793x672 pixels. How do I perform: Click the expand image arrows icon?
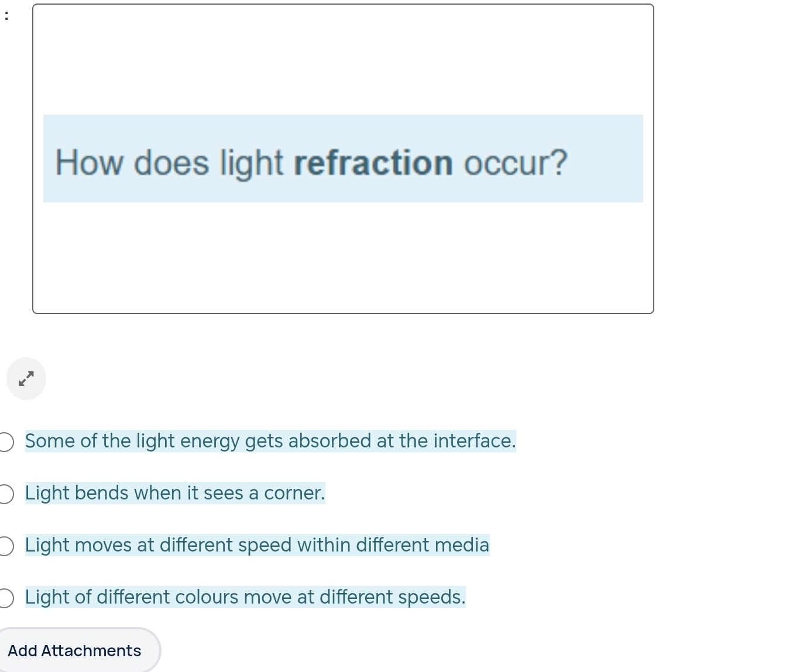coord(26,379)
